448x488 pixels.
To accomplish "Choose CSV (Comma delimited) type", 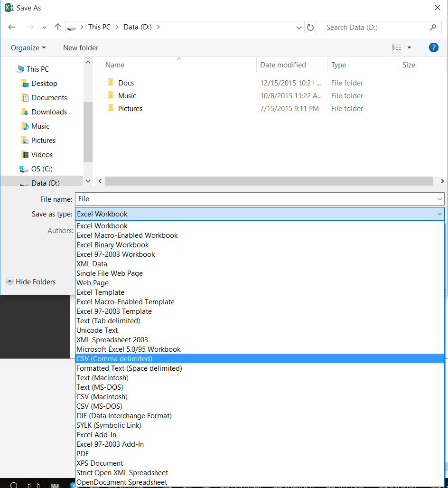I will point(260,359).
